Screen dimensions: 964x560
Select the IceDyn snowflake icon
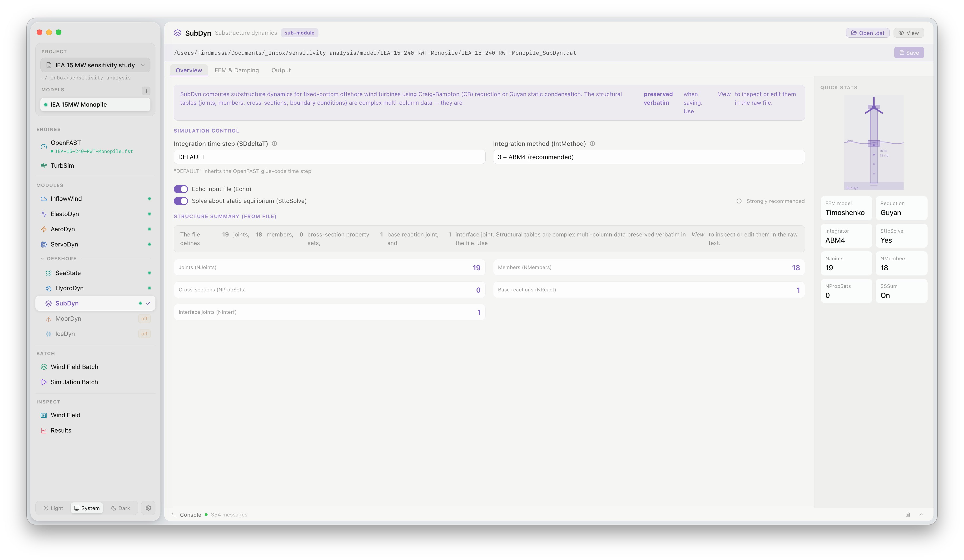pyautogui.click(x=49, y=334)
